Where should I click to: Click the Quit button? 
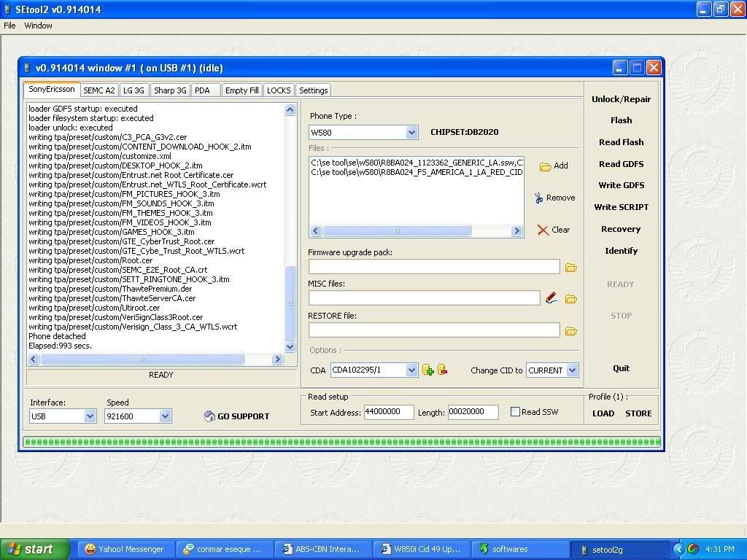(x=622, y=368)
